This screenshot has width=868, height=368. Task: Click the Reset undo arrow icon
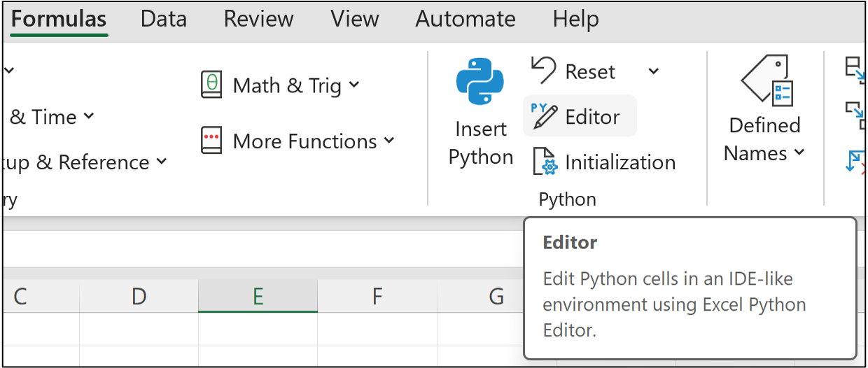[544, 71]
